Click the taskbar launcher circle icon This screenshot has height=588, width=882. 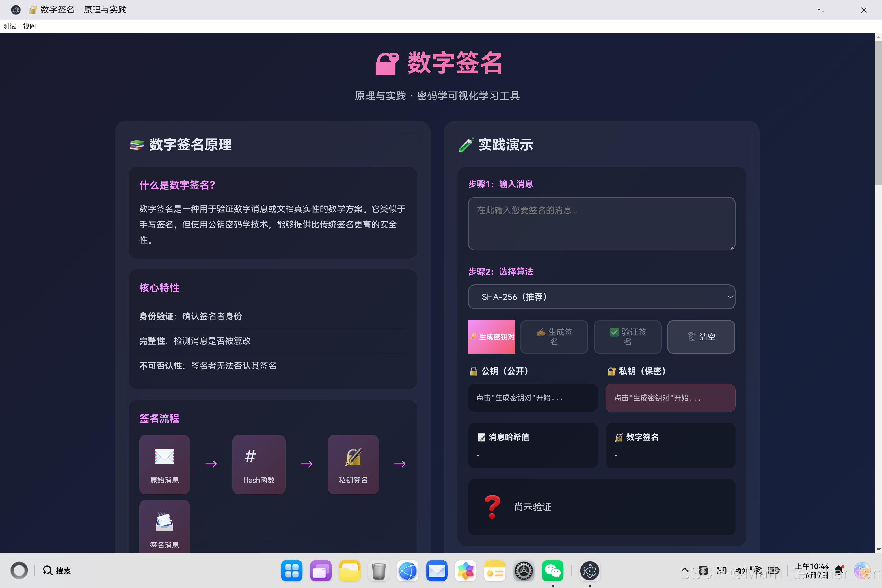[19, 570]
